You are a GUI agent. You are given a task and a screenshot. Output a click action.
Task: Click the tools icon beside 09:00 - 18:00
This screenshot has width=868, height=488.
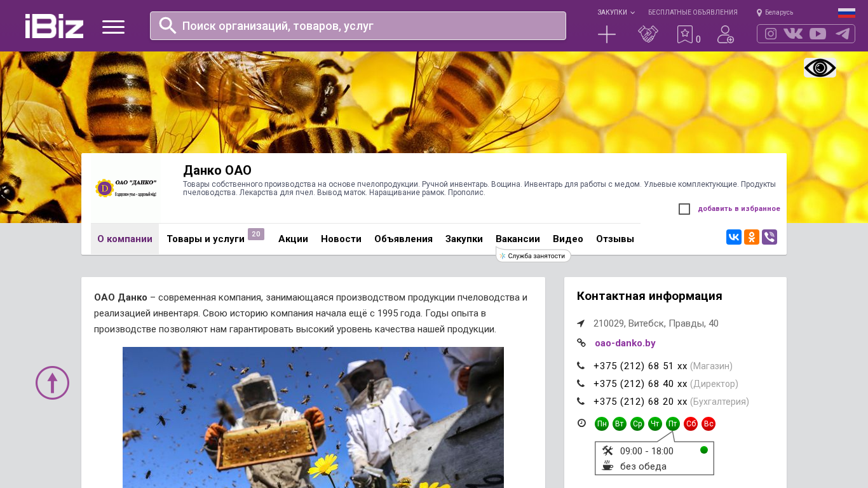coord(607,451)
